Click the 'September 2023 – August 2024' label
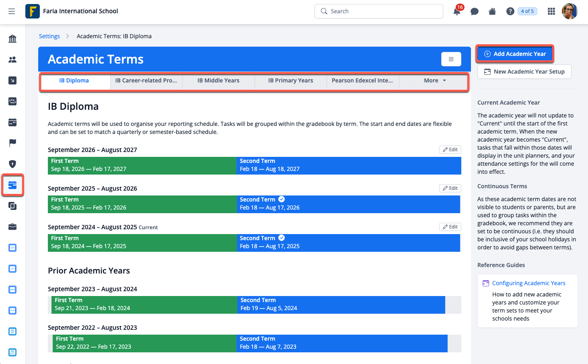588x364 pixels. (x=93, y=289)
